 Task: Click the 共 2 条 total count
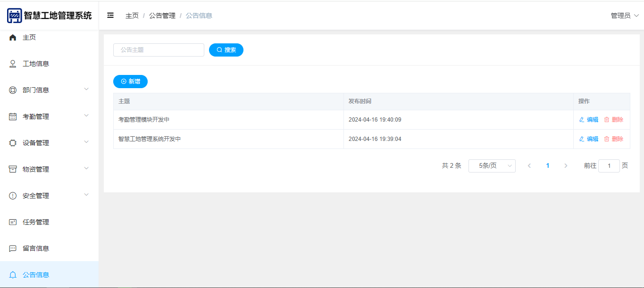click(x=452, y=166)
